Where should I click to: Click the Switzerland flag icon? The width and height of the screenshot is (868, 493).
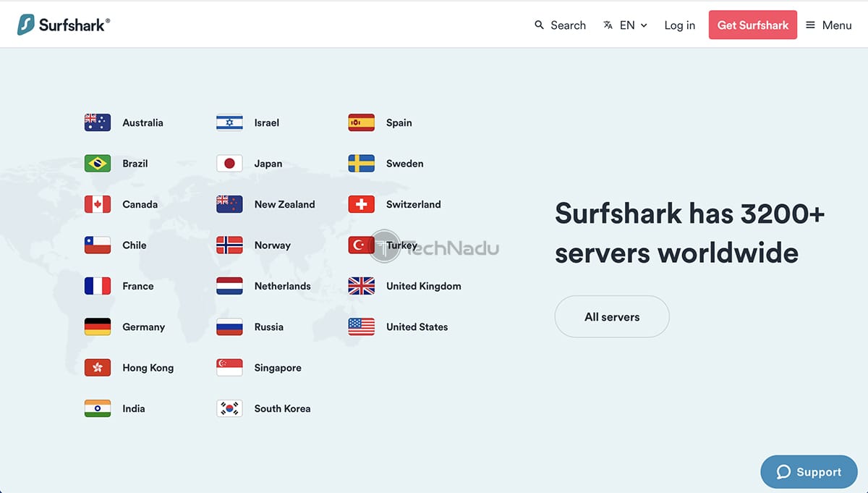[362, 204]
